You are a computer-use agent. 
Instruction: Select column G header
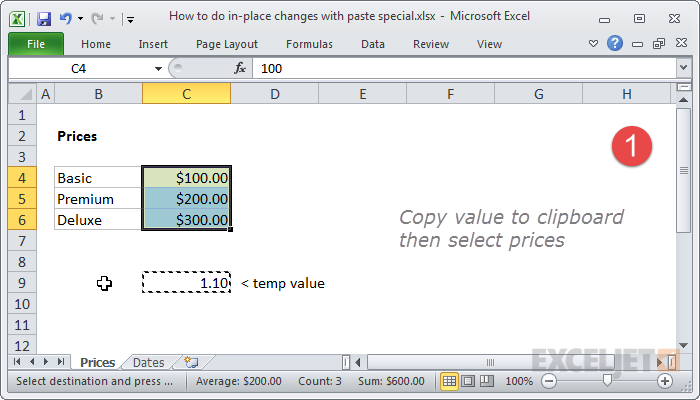click(x=539, y=94)
